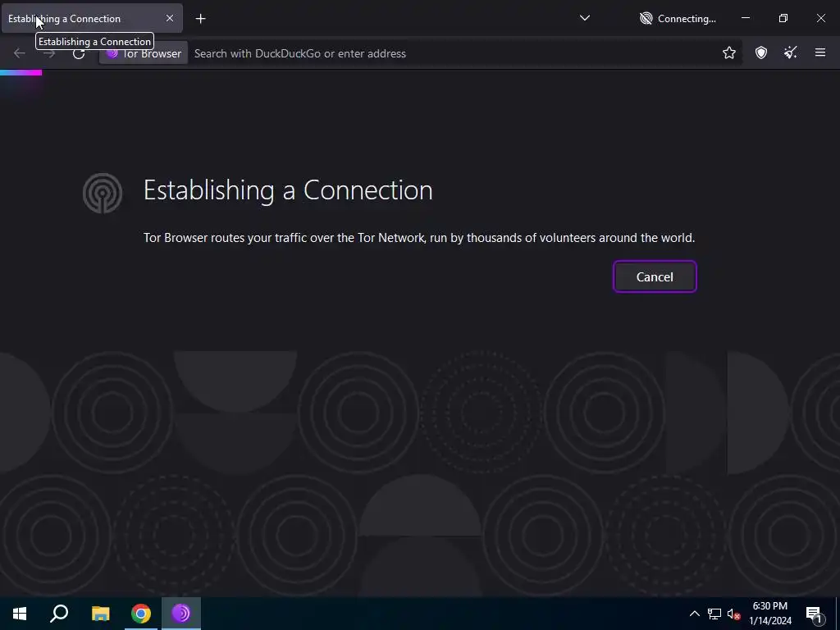Click the New Identity broom icon
The height and width of the screenshot is (630, 840).
790,52
